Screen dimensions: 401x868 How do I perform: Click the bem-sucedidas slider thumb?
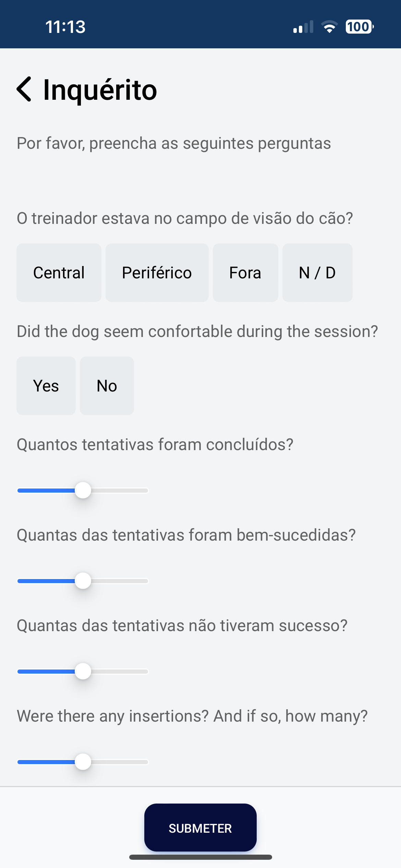83,581
